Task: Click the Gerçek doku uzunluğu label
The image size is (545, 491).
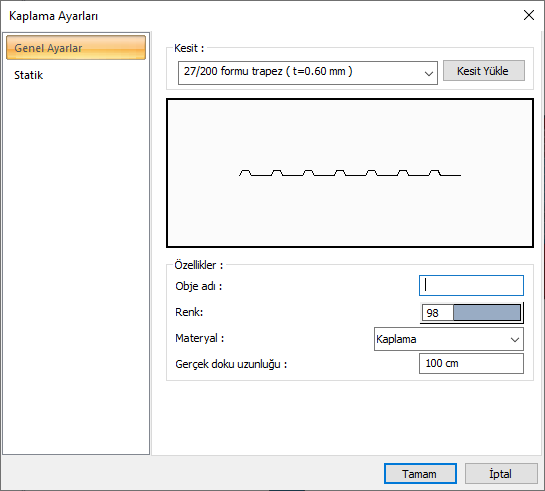Action: click(x=231, y=364)
